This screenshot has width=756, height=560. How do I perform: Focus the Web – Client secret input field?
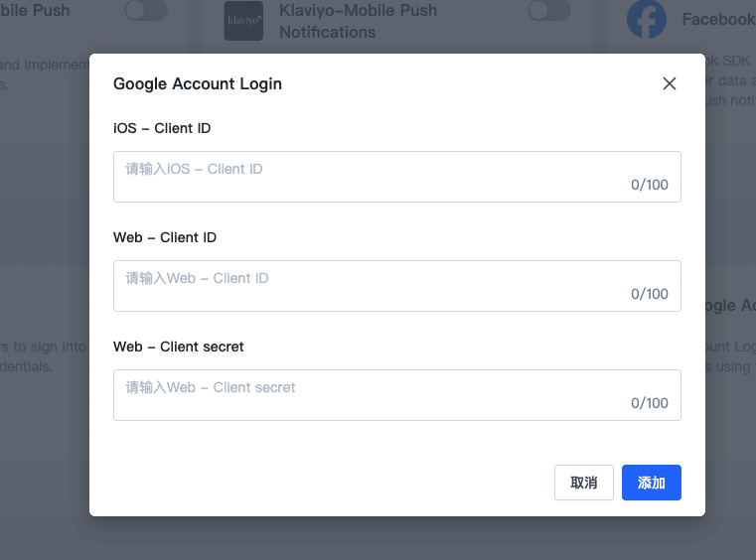point(397,395)
